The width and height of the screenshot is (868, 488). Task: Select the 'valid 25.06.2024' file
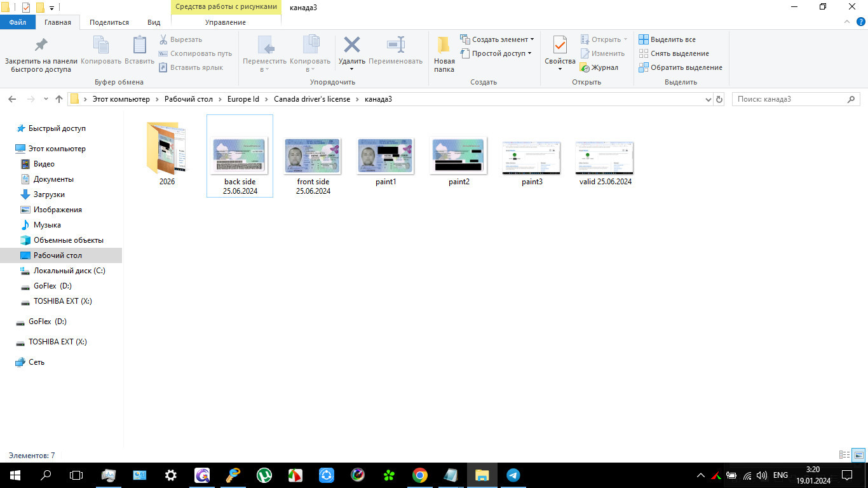(606, 163)
